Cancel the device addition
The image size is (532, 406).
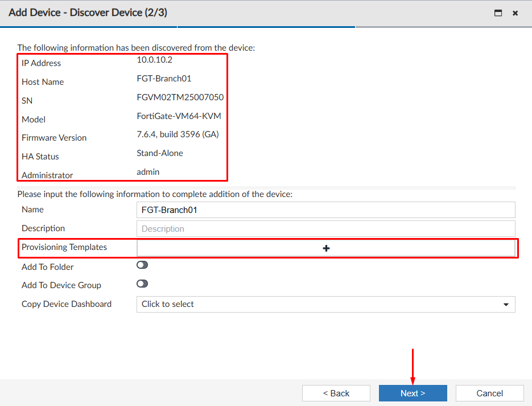pos(489,393)
